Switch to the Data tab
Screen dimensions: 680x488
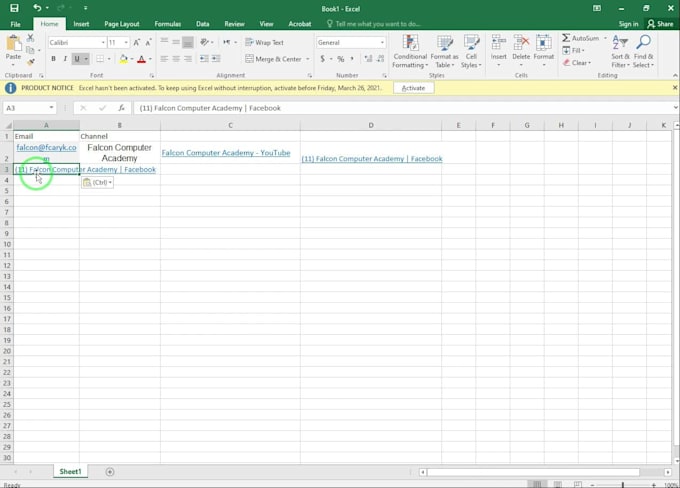click(x=203, y=24)
